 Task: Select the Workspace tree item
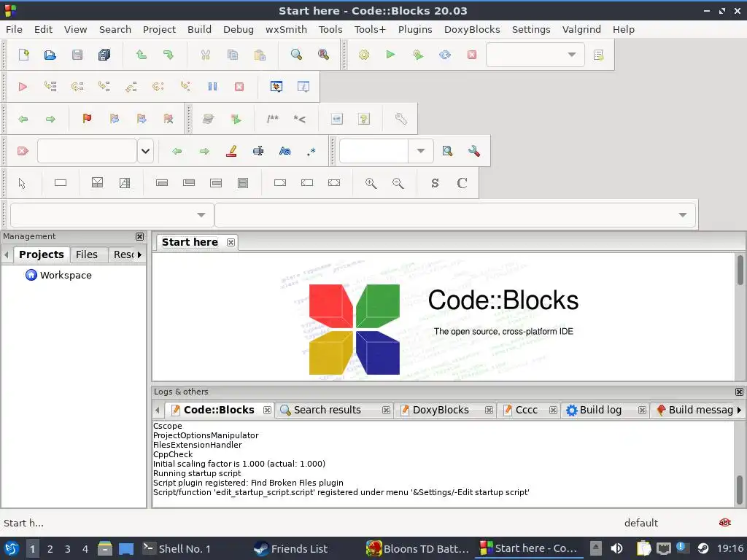[66, 275]
